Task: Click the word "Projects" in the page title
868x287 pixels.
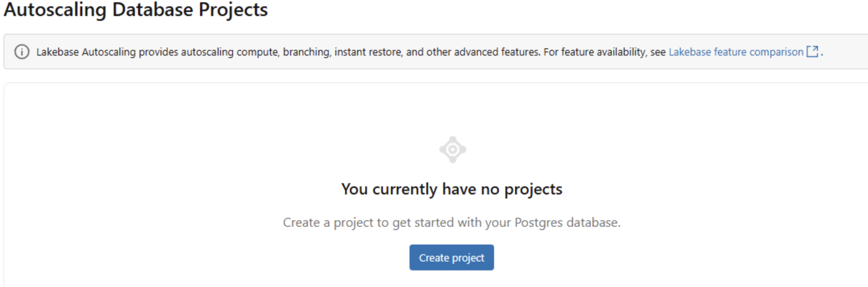Action: (233, 10)
